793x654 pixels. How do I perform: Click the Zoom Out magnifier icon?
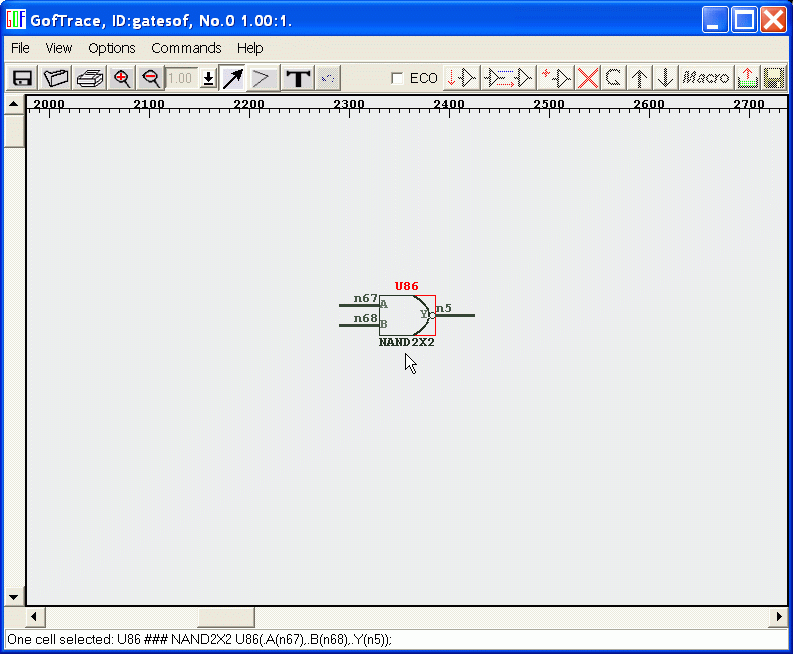click(x=150, y=78)
